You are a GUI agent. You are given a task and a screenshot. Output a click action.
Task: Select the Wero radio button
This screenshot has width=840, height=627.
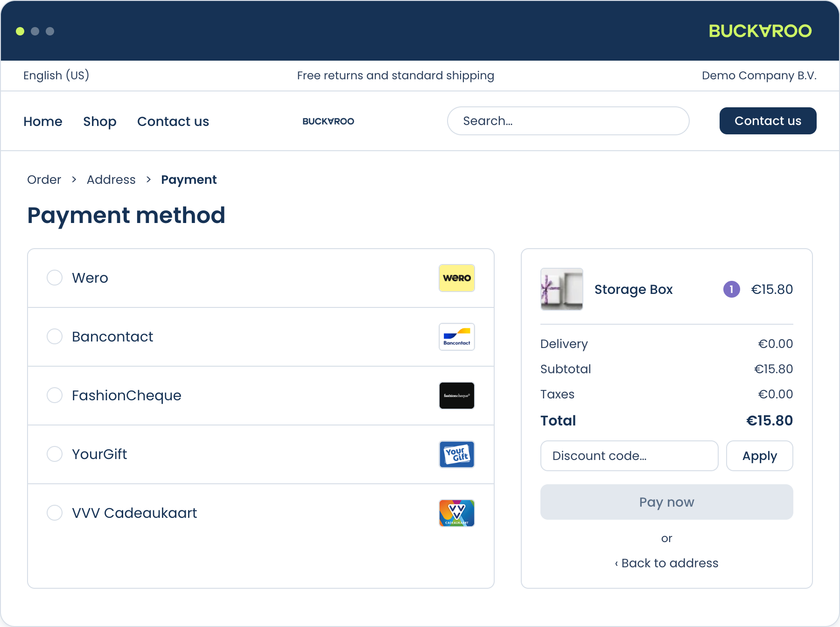tap(55, 278)
